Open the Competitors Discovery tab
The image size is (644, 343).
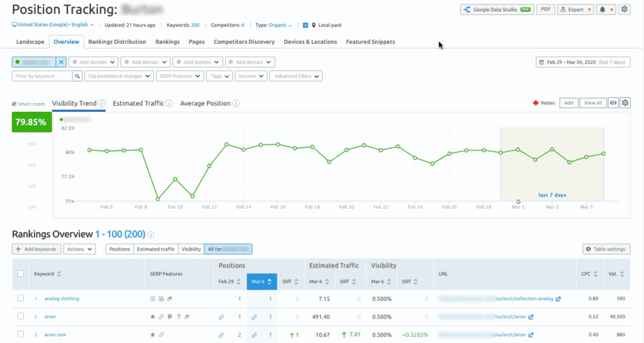(244, 42)
